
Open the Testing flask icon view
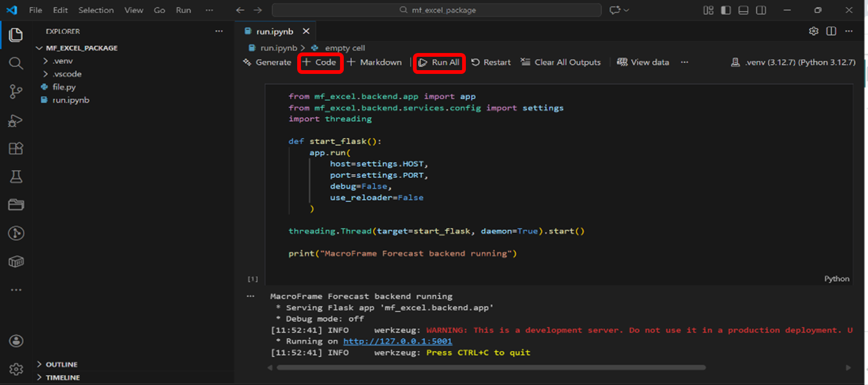[x=16, y=177]
